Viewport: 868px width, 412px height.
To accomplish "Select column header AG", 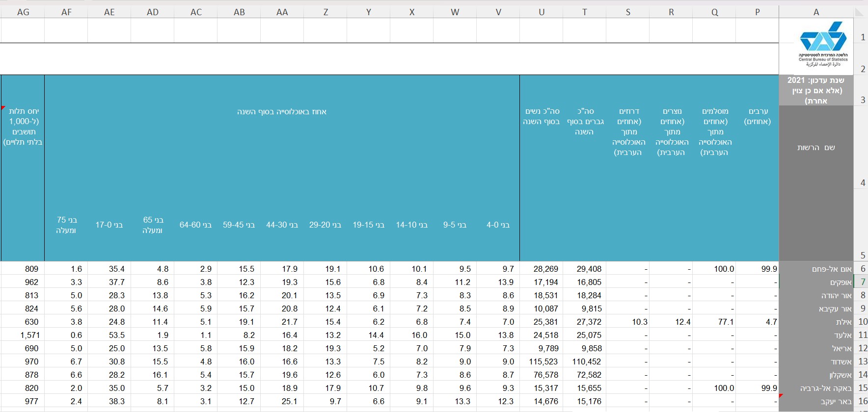I will pyautogui.click(x=23, y=12).
